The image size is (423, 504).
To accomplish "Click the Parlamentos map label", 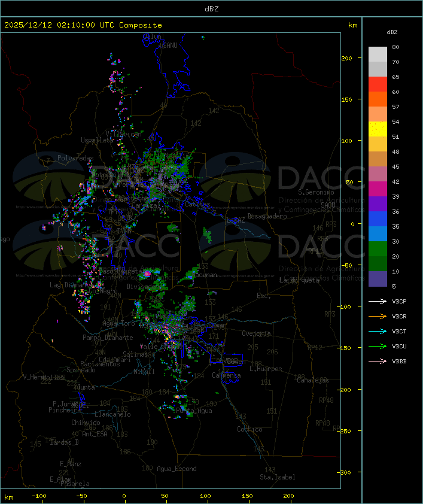I will (x=100, y=364).
